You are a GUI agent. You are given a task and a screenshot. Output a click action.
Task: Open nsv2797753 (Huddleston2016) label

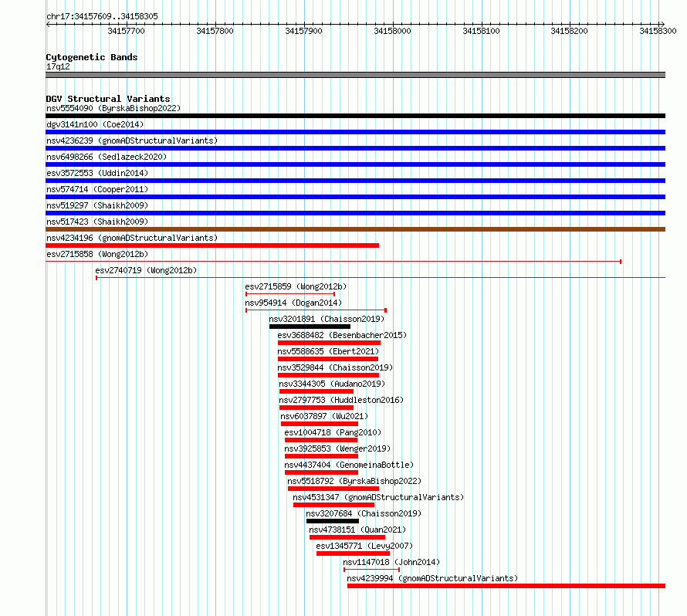(x=341, y=400)
